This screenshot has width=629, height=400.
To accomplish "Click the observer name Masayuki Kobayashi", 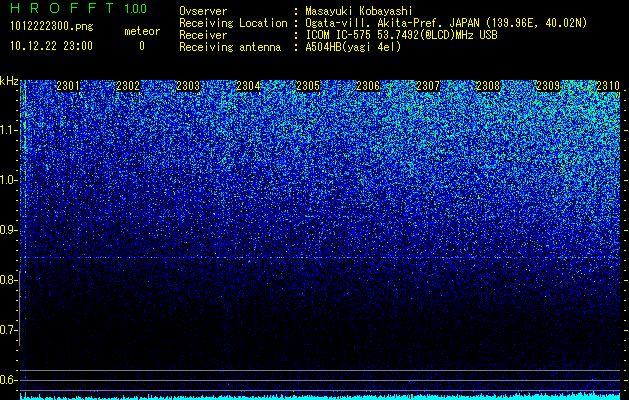I will tap(359, 11).
